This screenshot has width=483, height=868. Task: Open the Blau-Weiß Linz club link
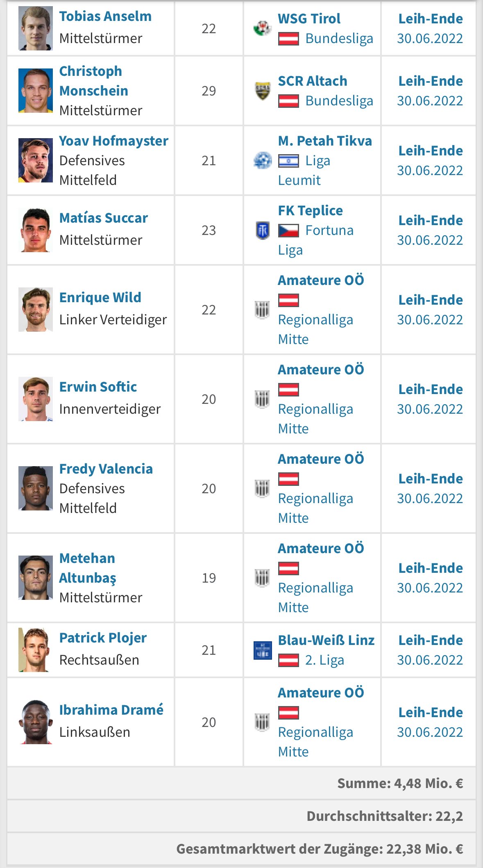click(x=326, y=640)
